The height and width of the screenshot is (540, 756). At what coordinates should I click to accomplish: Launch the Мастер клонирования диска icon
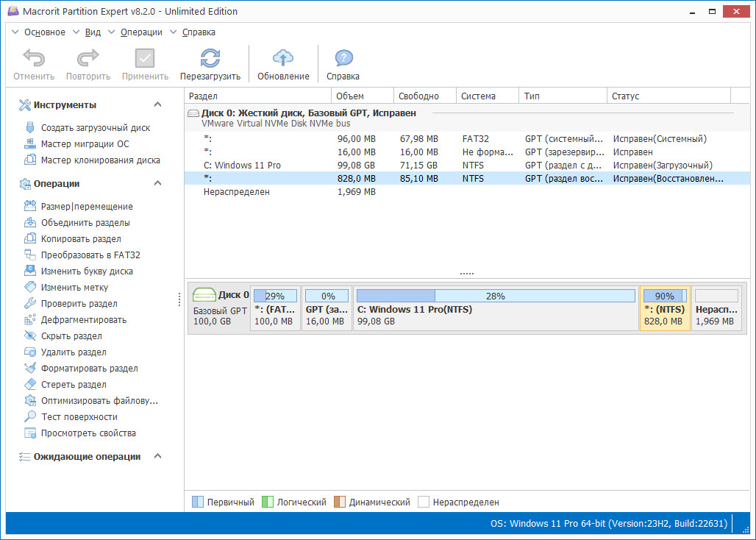tap(30, 160)
